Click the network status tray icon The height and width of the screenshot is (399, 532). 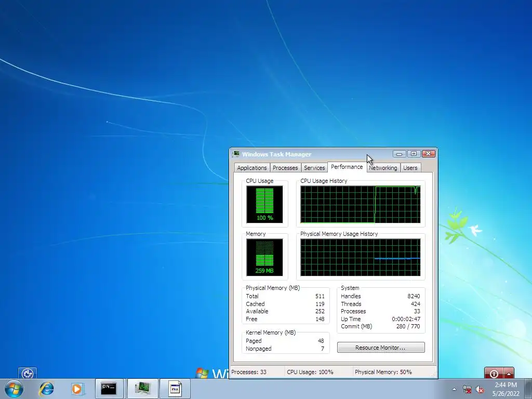[467, 390]
